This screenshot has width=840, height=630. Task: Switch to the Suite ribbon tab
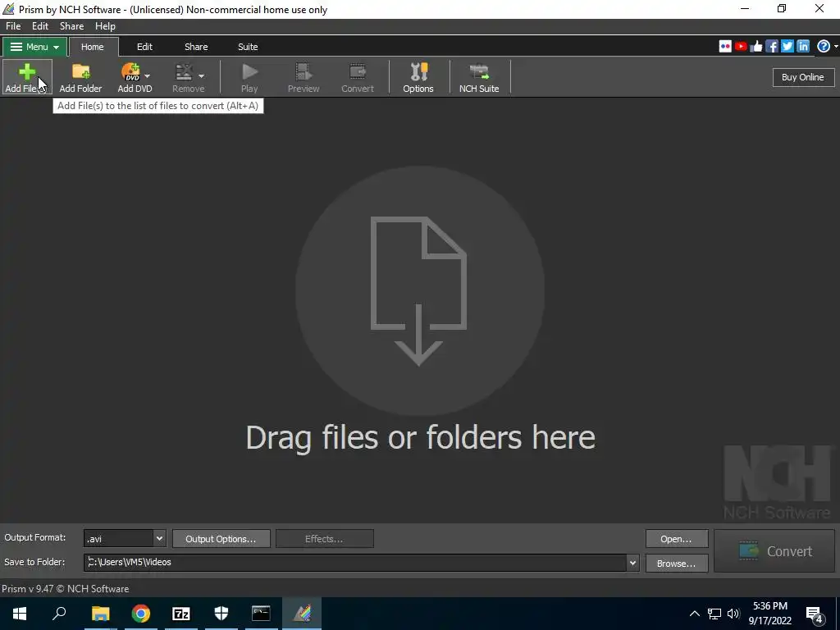(248, 47)
